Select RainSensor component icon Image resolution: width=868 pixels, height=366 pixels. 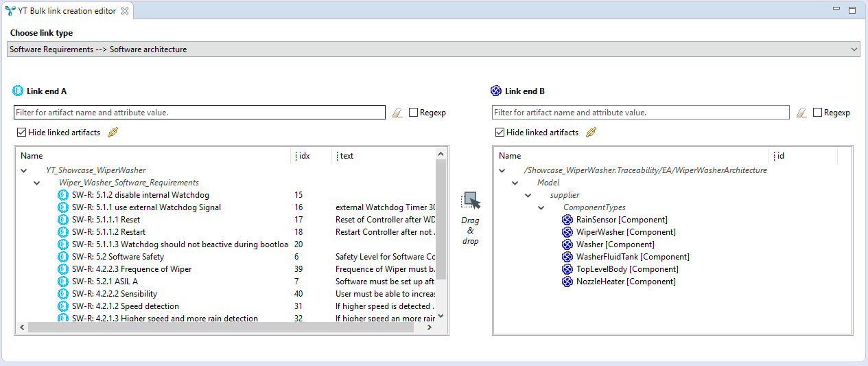567,220
